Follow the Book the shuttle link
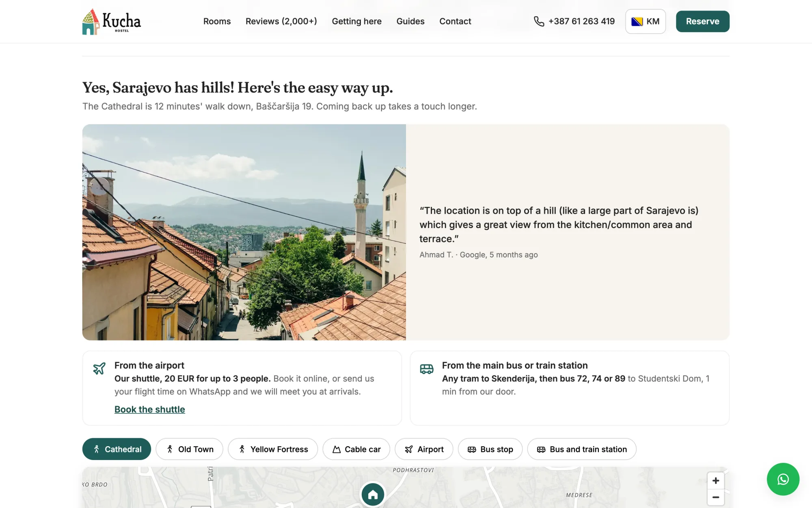812x508 pixels. coord(149,409)
